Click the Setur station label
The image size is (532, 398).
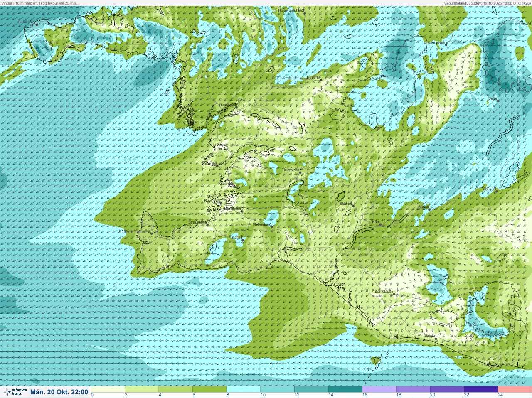pyautogui.click(x=493, y=98)
